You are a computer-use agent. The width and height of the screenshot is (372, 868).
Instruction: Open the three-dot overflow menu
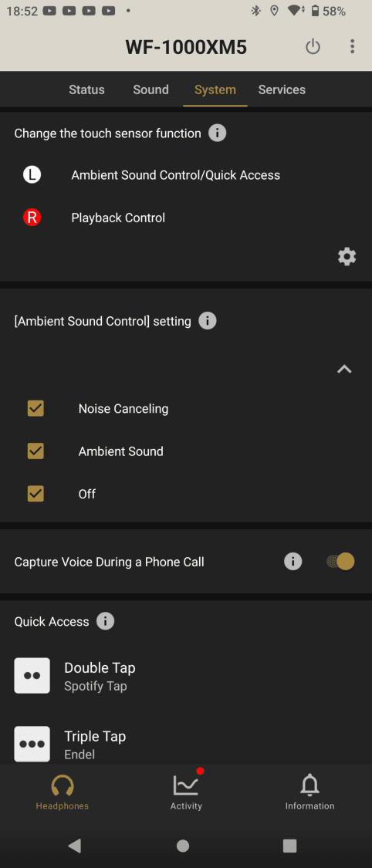pos(352,46)
